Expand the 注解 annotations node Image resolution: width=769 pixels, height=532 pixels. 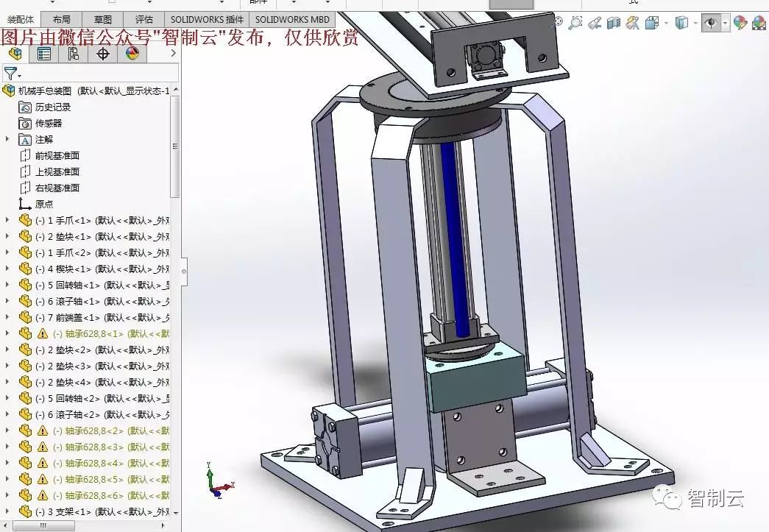point(7,139)
